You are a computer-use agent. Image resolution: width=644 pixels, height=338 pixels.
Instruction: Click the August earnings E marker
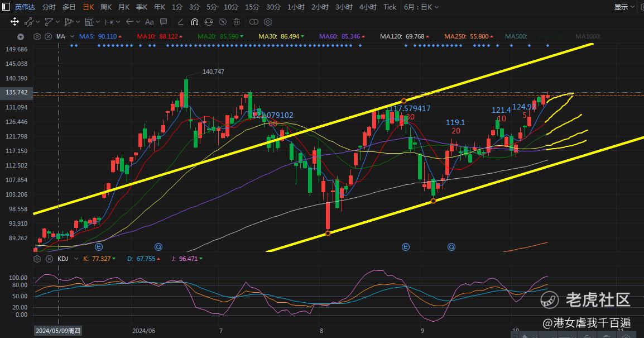point(405,247)
